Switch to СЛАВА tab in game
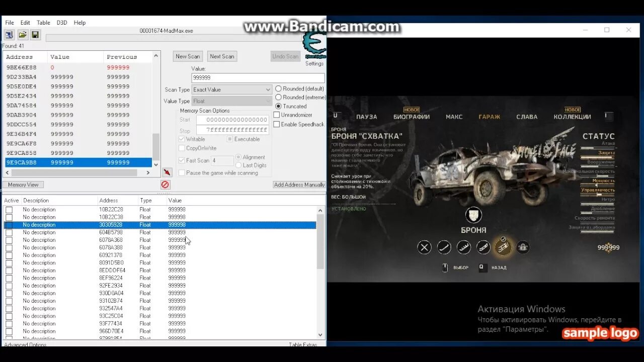This screenshot has height=362, width=644. (527, 117)
